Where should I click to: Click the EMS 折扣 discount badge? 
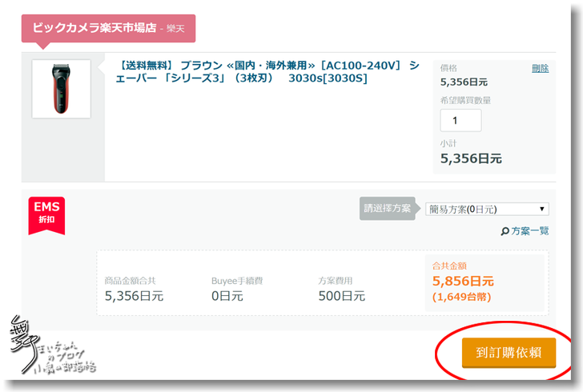[46, 213]
